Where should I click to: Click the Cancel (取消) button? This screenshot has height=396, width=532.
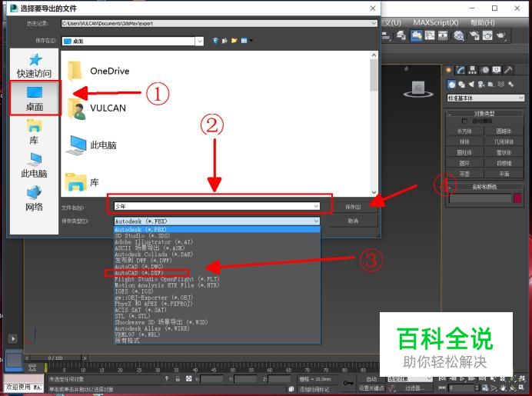[x=353, y=221]
